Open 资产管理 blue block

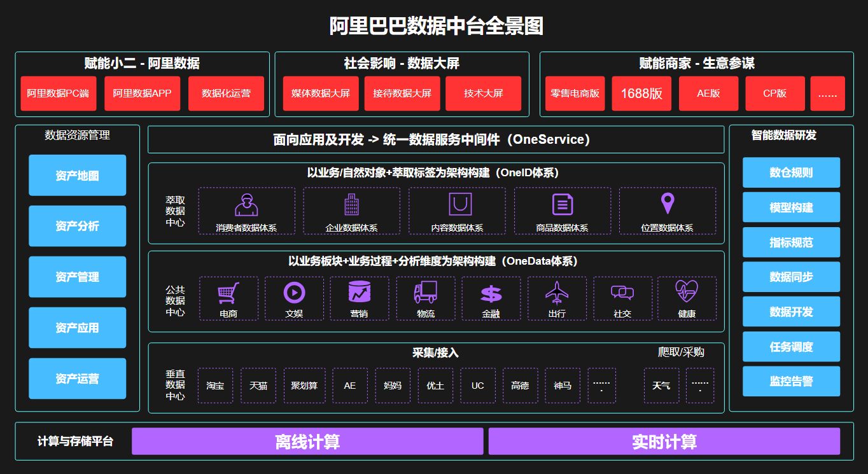[x=78, y=277]
